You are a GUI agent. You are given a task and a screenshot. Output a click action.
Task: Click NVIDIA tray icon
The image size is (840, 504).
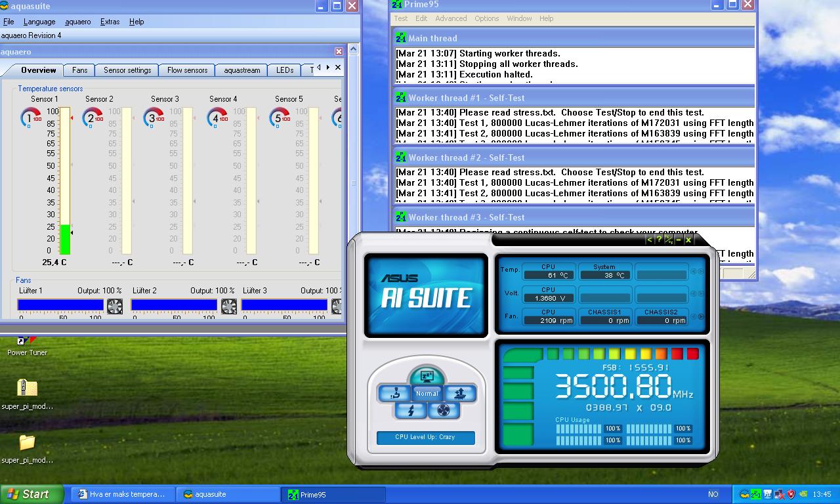point(803,494)
